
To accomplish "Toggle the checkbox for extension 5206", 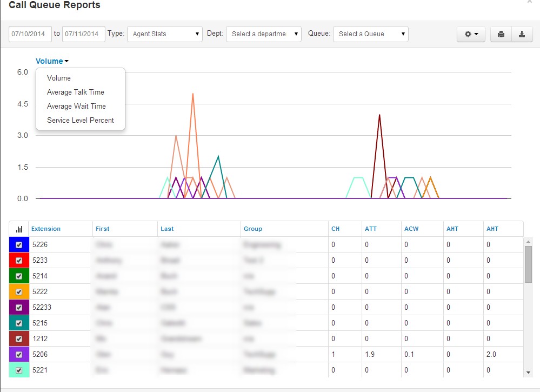I will pos(19,355).
